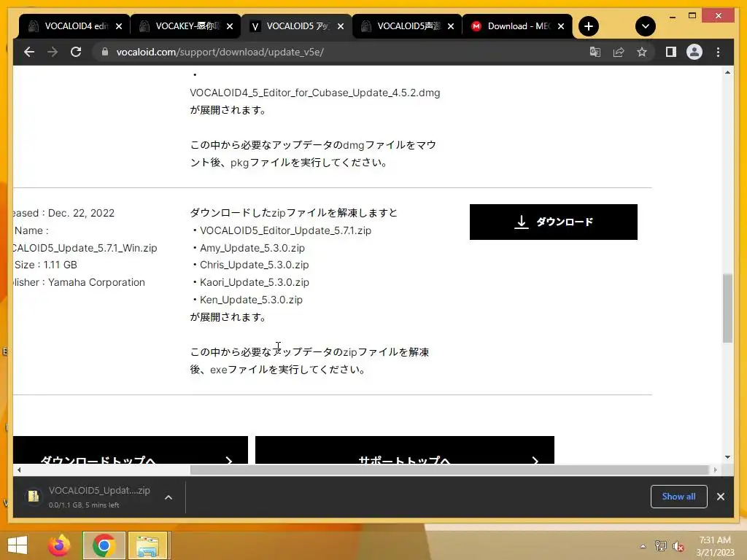Open the translate page icon
The width and height of the screenshot is (747, 560).
point(595,52)
